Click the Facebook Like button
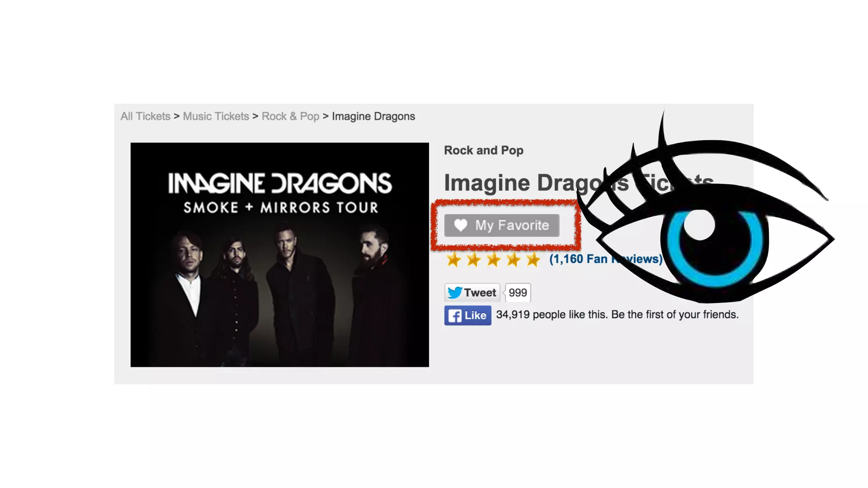Viewport: 868px width, 488px height. tap(468, 316)
